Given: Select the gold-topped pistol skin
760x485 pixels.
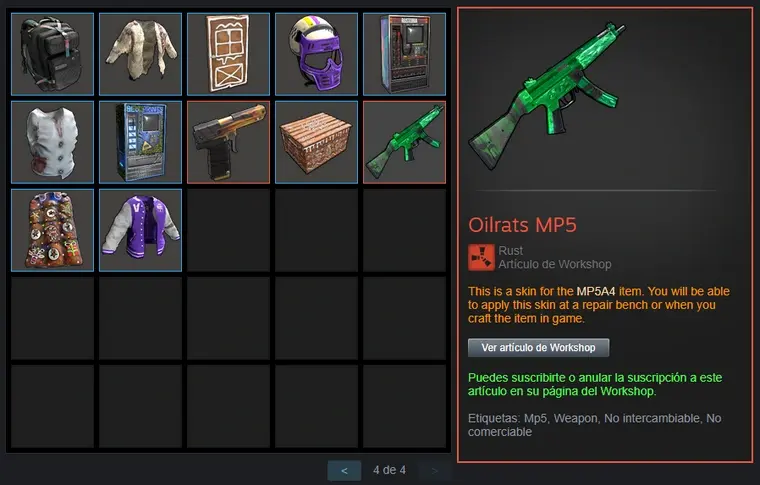Looking at the screenshot, I should pyautogui.click(x=228, y=142).
